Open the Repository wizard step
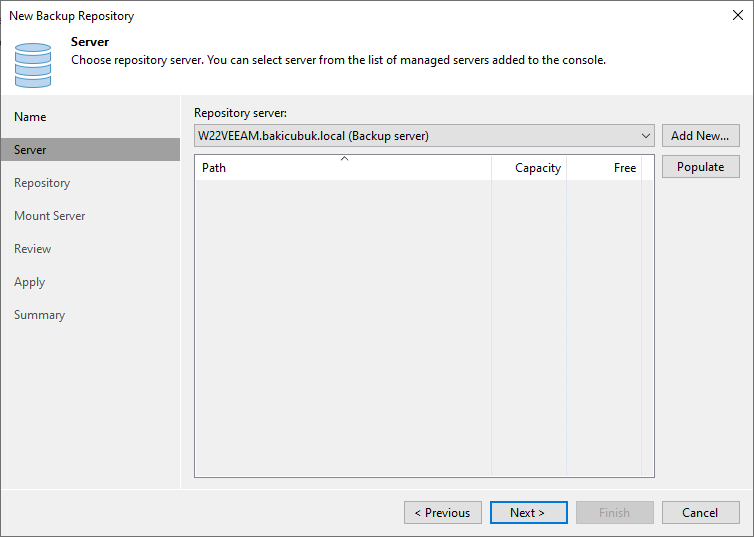754x537 pixels. click(x=42, y=183)
